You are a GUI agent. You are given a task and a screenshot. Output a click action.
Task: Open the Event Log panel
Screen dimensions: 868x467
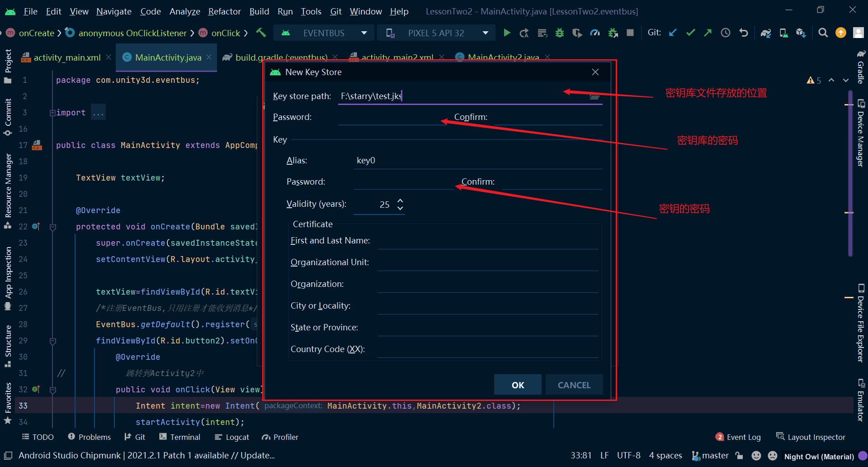(x=738, y=437)
